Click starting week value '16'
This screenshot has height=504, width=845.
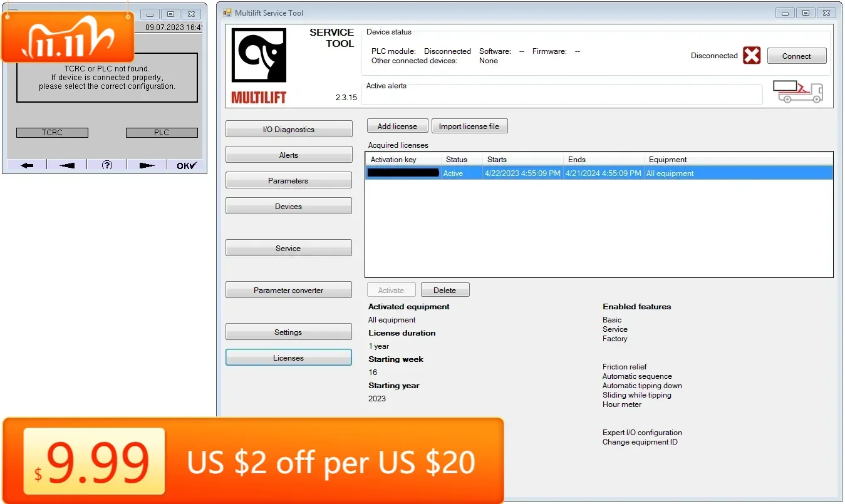coord(373,373)
